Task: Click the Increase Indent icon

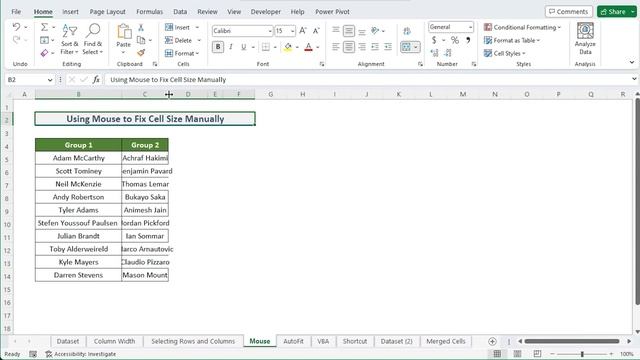Action: coord(388,47)
